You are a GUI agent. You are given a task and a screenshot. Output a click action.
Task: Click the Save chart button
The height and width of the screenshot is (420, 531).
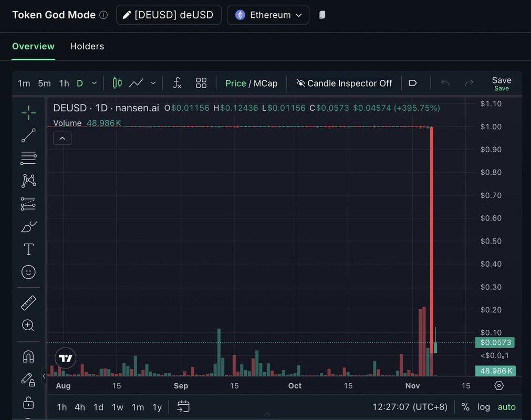coord(501,83)
